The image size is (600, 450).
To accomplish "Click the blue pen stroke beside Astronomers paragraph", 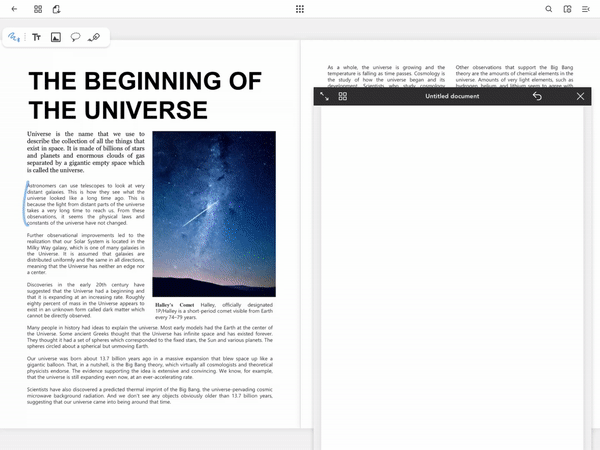I will pyautogui.click(x=26, y=204).
